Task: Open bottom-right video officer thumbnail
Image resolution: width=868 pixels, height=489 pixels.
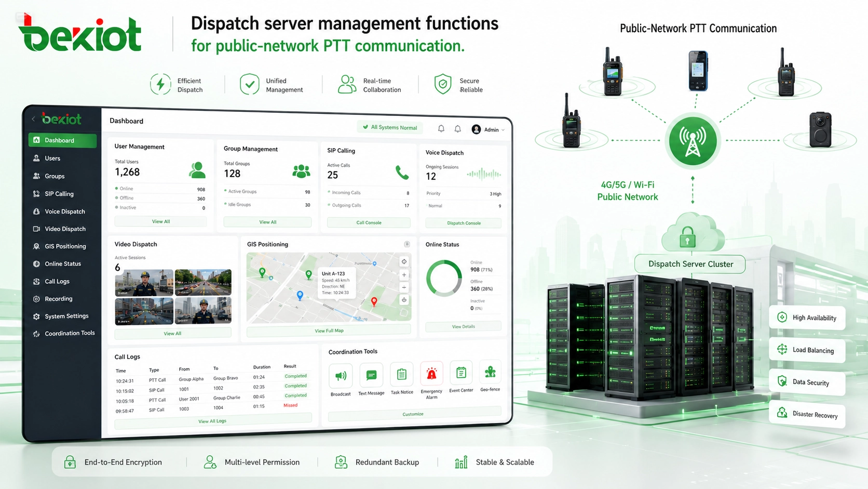Action: (x=203, y=311)
